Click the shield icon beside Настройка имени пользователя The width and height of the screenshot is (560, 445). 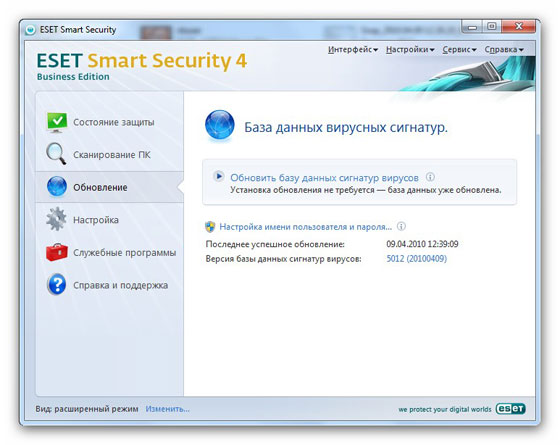pos(210,227)
